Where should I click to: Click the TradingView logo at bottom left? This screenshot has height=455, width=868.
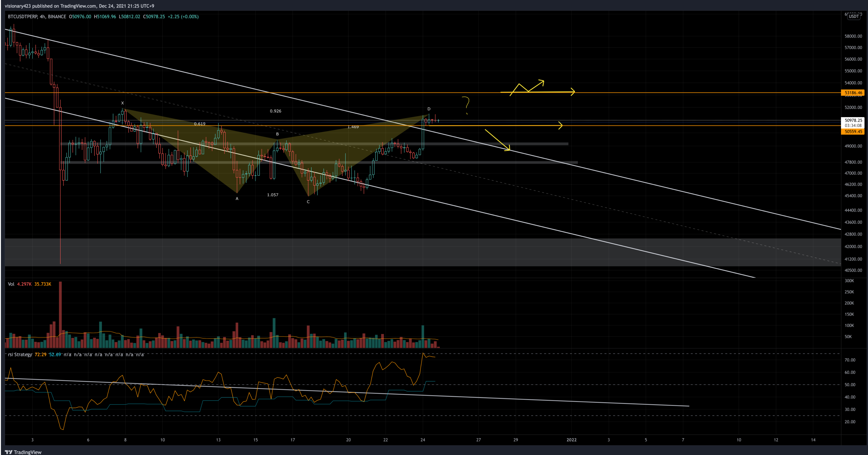click(23, 452)
